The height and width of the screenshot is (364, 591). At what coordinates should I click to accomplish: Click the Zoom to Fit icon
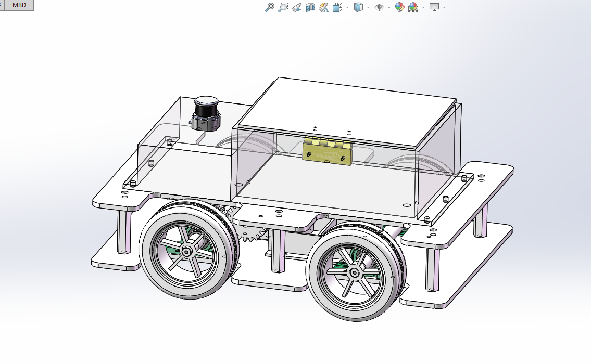[270, 7]
